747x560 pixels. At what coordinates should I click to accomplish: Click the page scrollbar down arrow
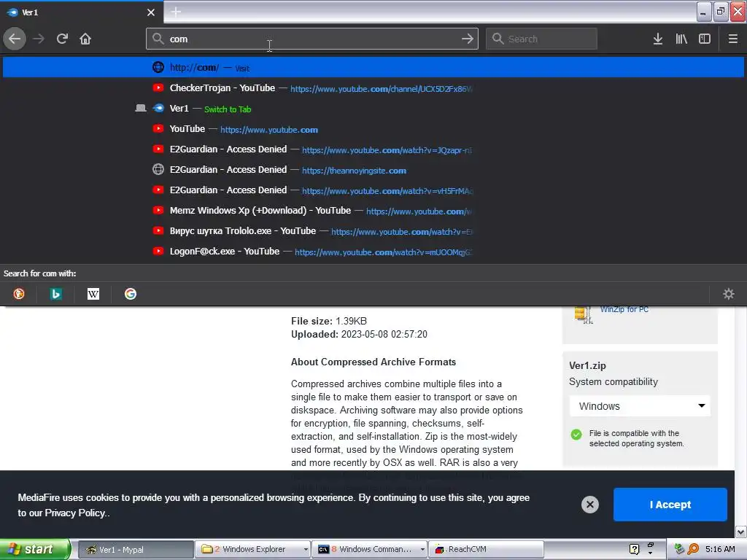pos(741,532)
